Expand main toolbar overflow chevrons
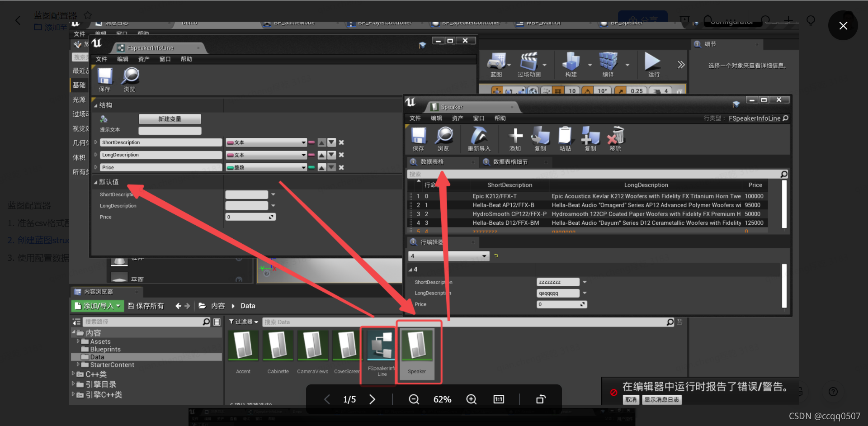Viewport: 868px width, 426px height. [x=681, y=65]
